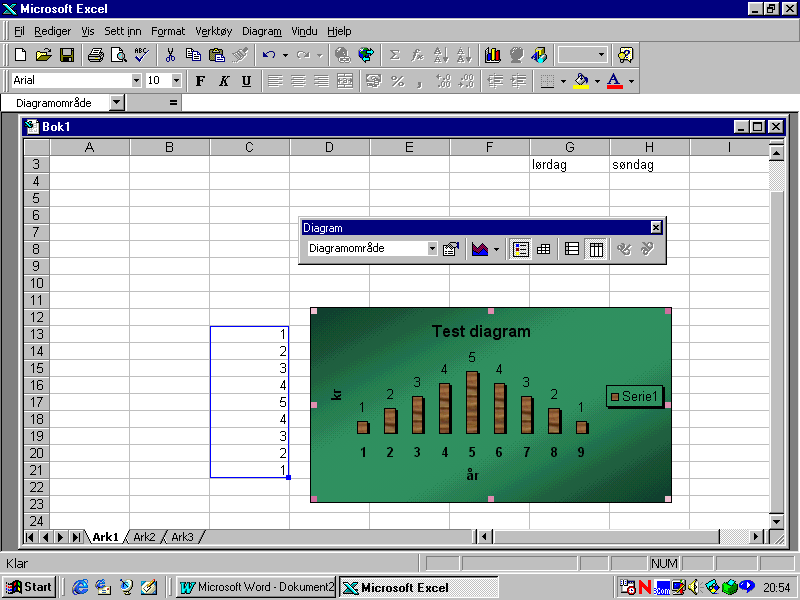Open the Diagram menu
Viewport: 800px width, 600px height.
(262, 31)
